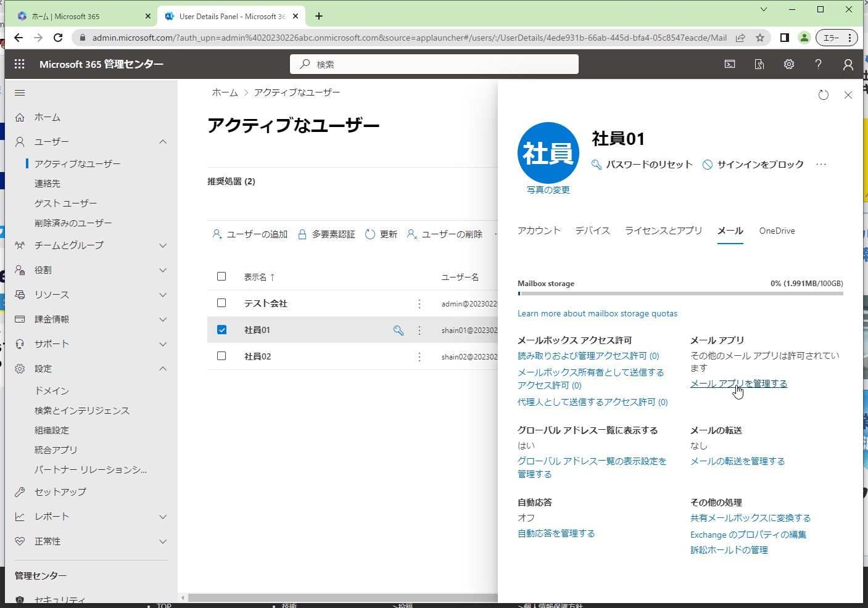Click 共有メールボックスに変換する link

(751, 518)
